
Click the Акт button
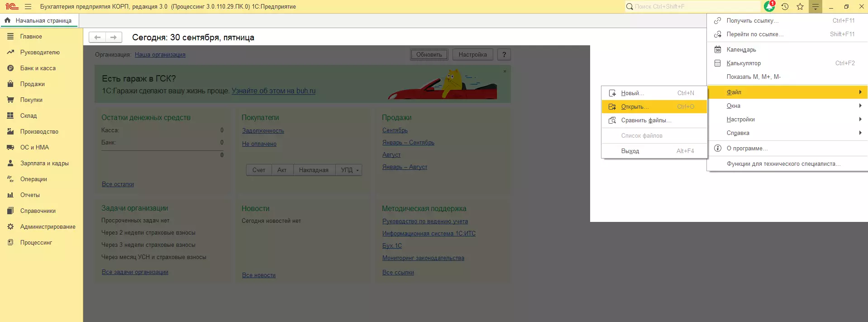pos(282,170)
